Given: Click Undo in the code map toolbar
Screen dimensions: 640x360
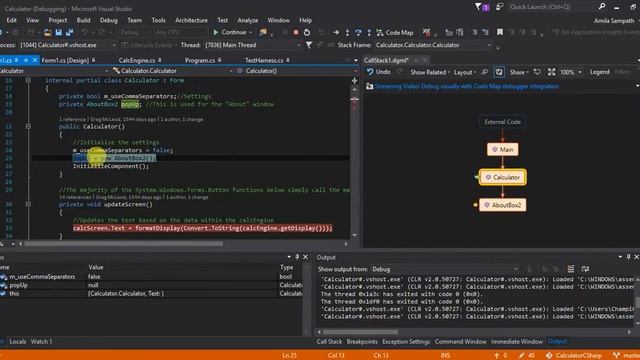Looking at the screenshot, I should [378, 72].
